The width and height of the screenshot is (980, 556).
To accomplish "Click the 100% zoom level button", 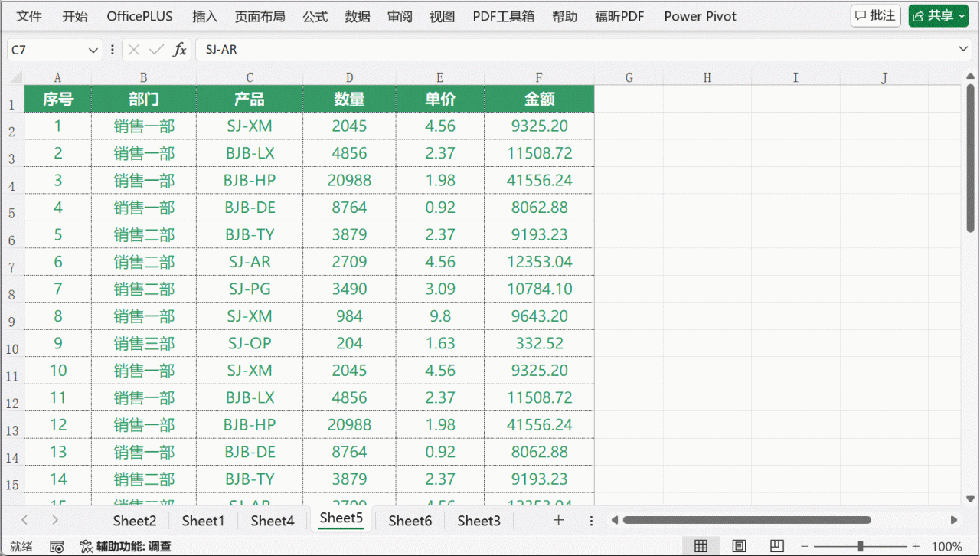I will click(x=947, y=546).
